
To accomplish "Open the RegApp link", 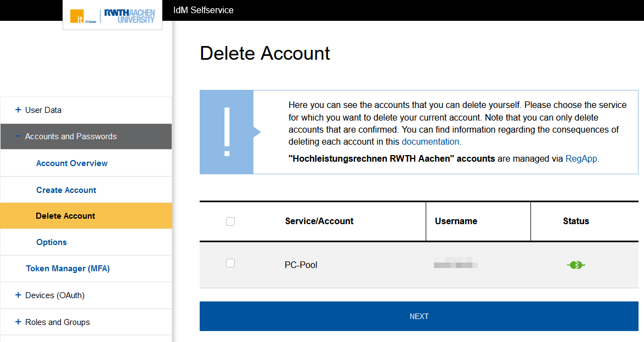I will (581, 159).
